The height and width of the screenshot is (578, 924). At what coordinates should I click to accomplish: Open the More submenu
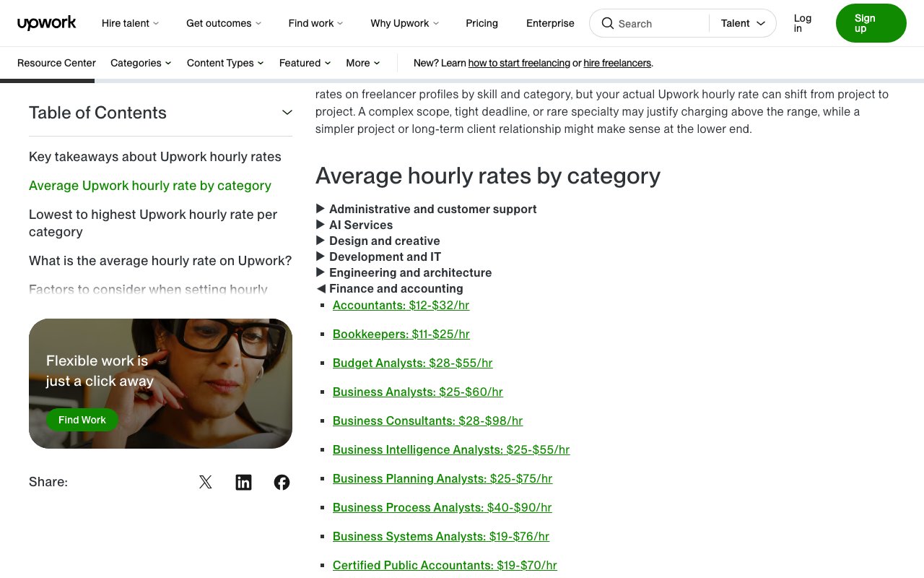coord(362,63)
